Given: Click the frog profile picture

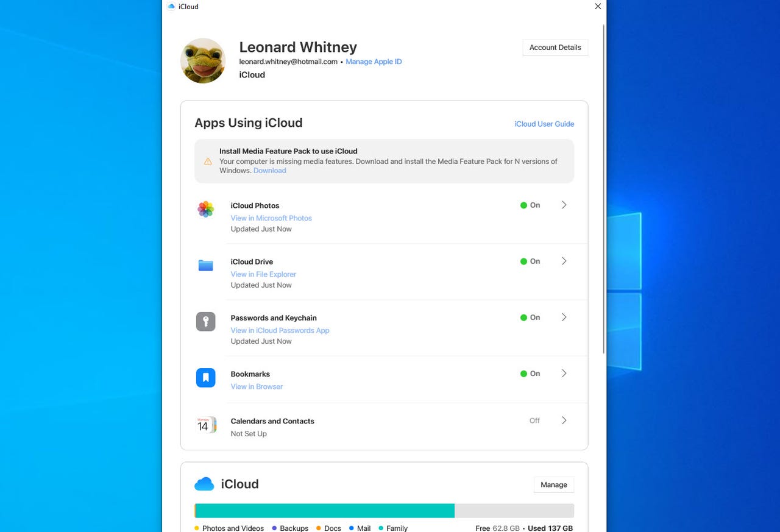Looking at the screenshot, I should (203, 61).
